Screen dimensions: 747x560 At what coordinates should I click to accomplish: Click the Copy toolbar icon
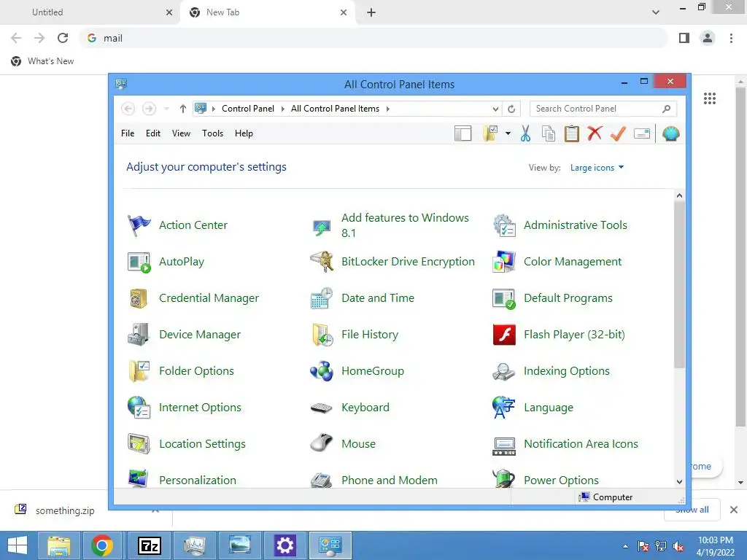click(549, 134)
